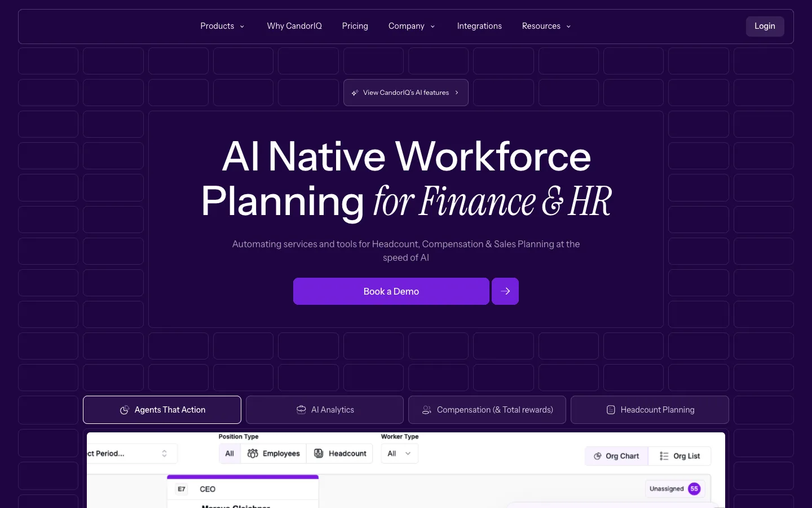Click the Worker Type label
812x508 pixels.
(x=400, y=436)
